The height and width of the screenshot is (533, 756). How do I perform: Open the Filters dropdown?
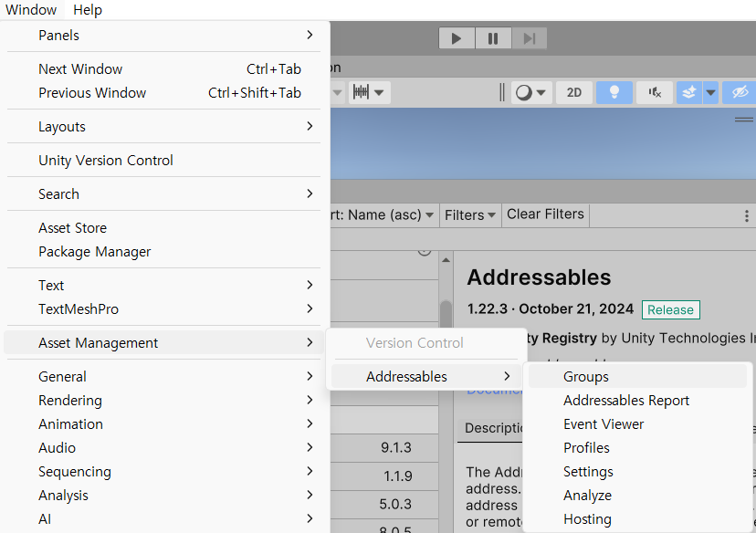470,215
